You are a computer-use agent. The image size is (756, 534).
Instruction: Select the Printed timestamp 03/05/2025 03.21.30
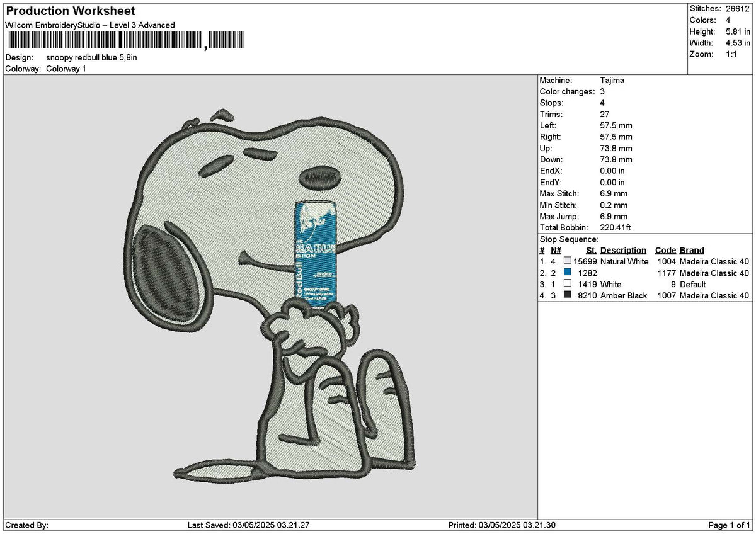coord(517,525)
